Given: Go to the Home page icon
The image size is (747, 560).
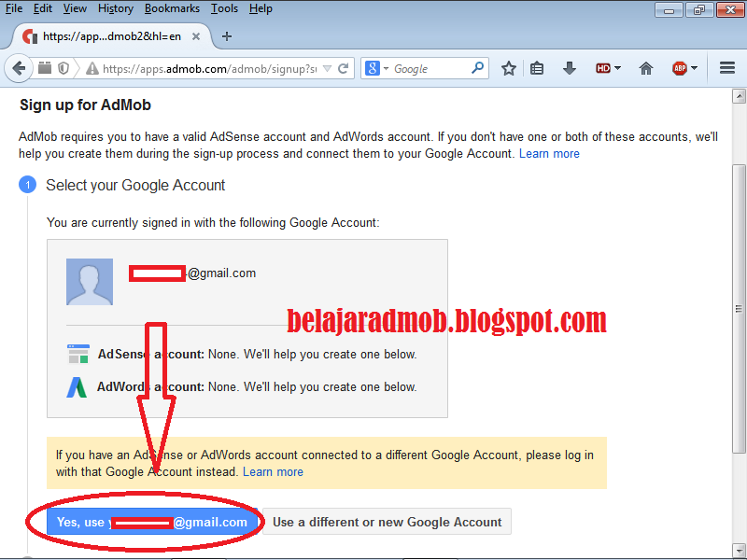Looking at the screenshot, I should (x=646, y=68).
